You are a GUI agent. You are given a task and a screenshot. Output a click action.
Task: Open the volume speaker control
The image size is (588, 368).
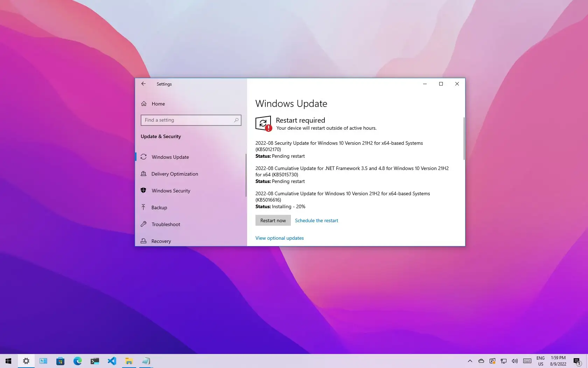[x=514, y=361]
